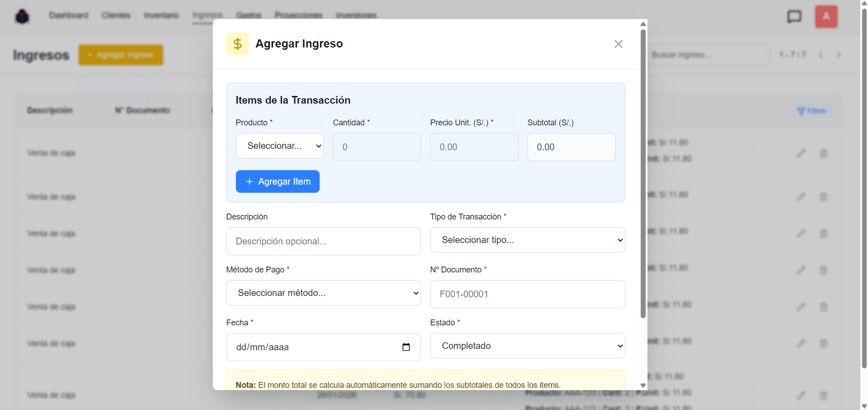Open the calendar picker icon in Fecha
Viewport: 868px width, 410px height.
(406, 347)
